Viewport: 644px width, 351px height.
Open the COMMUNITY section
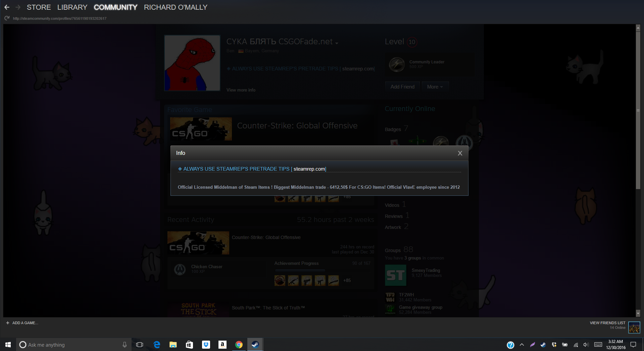point(115,7)
